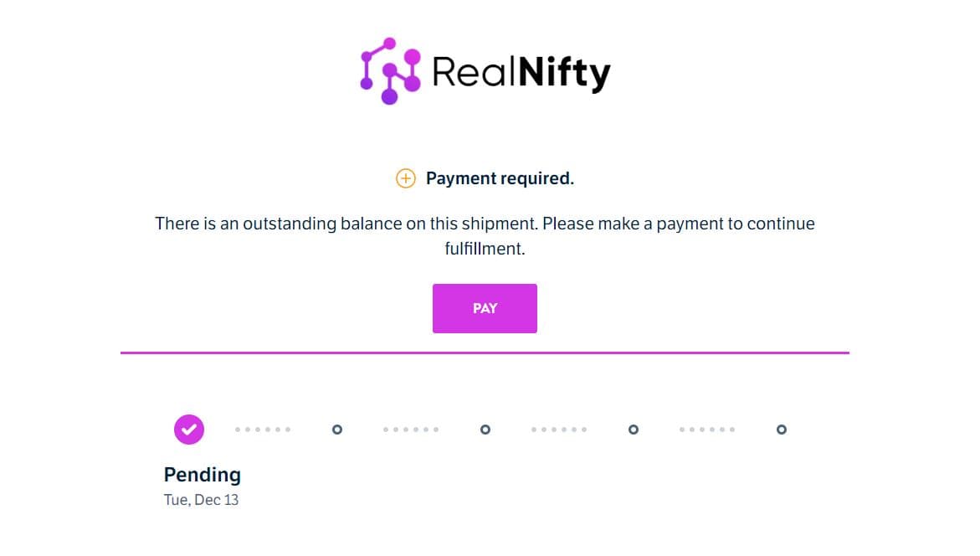
Task: Click dotted connector after Pending checkmark
Action: [x=263, y=430]
